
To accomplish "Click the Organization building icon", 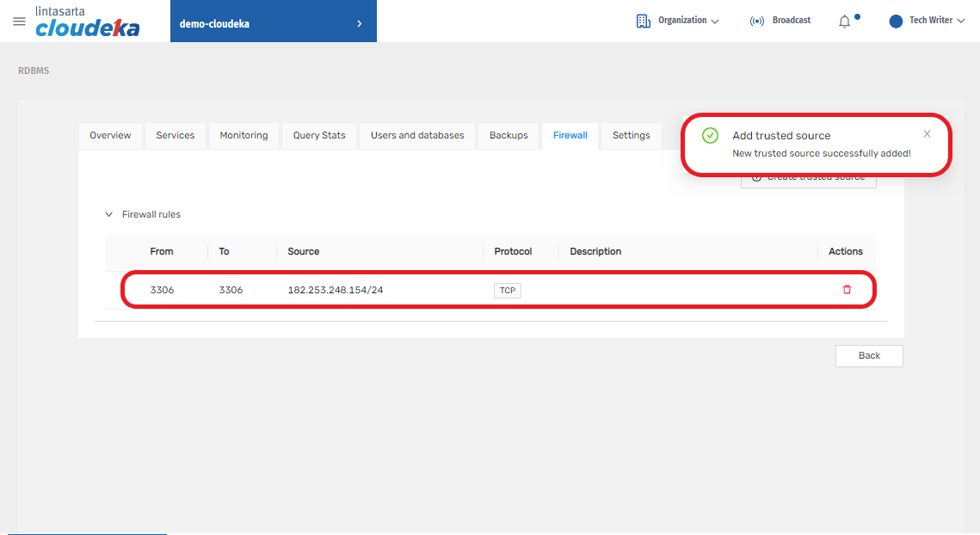I will coord(644,21).
